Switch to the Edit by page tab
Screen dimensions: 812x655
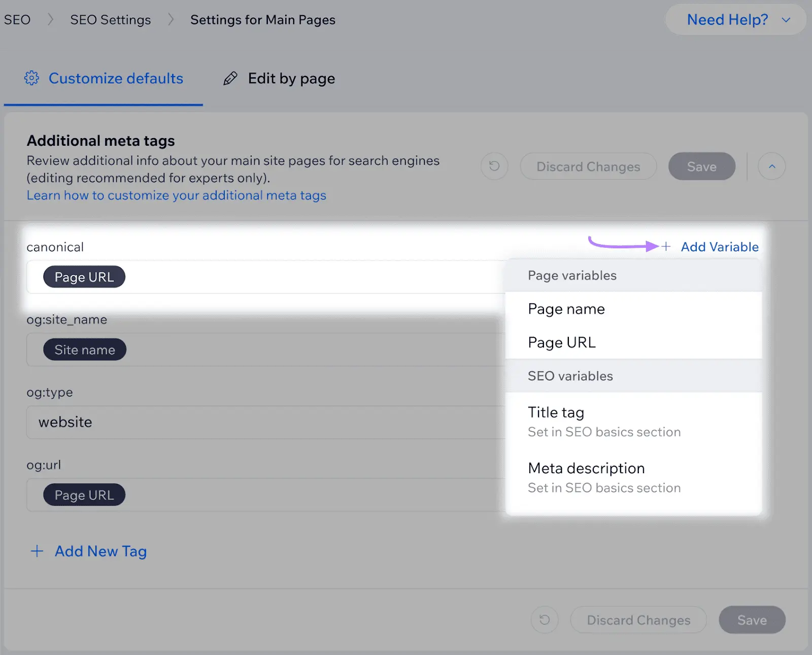pyautogui.click(x=291, y=78)
